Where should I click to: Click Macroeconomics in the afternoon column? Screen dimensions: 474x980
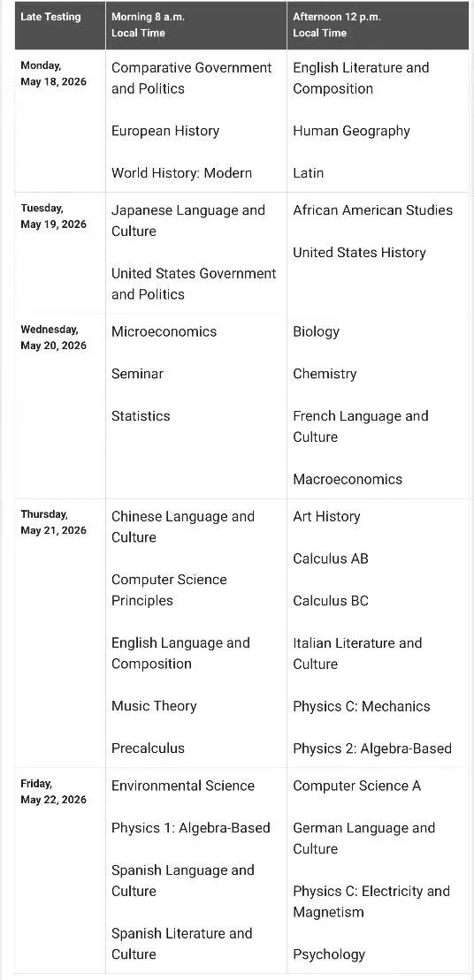point(348,479)
